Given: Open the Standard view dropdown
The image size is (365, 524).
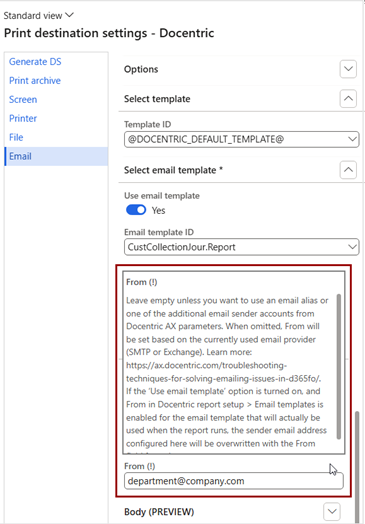Looking at the screenshot, I should pos(38,15).
